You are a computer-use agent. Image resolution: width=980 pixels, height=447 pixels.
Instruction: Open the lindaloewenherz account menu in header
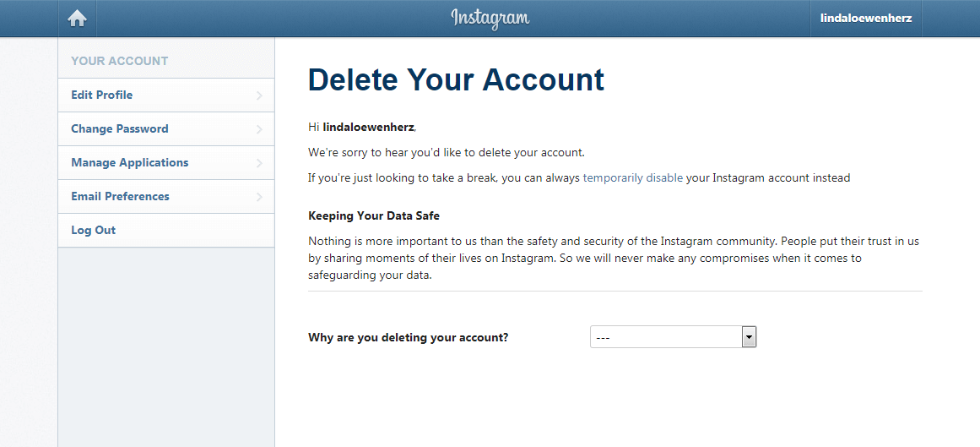pyautogui.click(x=865, y=18)
